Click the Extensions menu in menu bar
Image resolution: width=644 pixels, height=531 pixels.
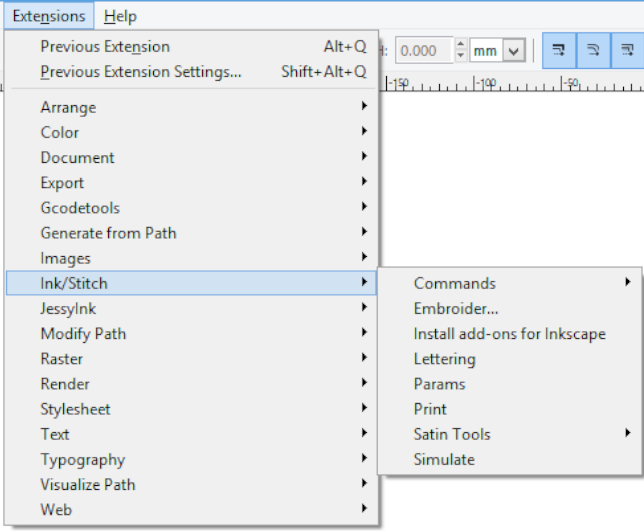(x=49, y=16)
